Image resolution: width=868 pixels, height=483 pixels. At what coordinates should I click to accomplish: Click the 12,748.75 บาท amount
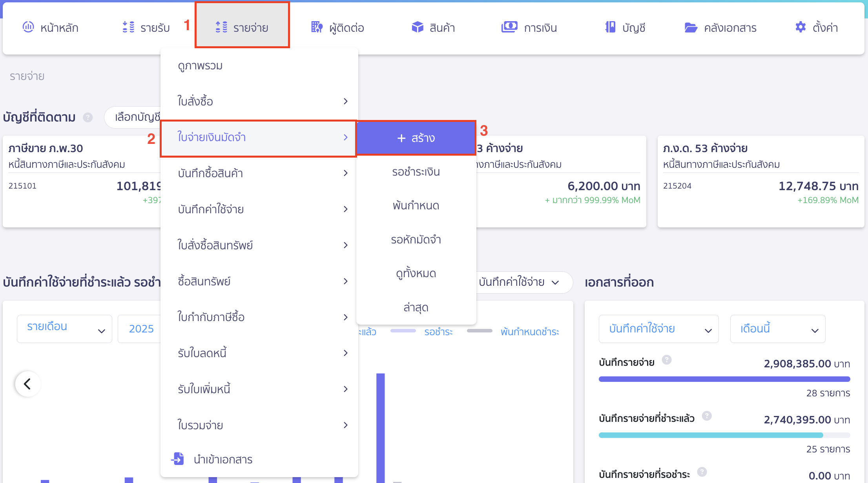click(819, 186)
